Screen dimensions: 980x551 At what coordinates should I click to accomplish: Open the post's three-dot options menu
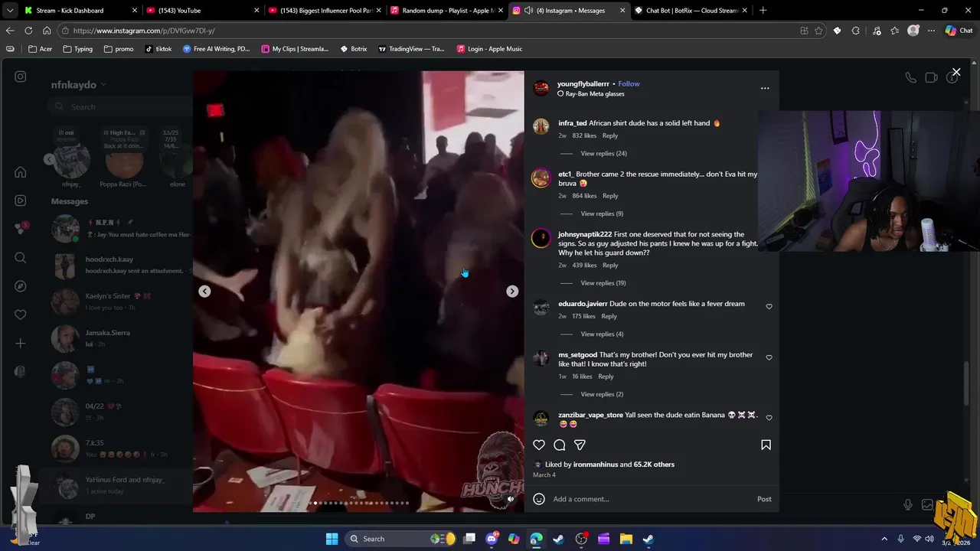point(765,88)
